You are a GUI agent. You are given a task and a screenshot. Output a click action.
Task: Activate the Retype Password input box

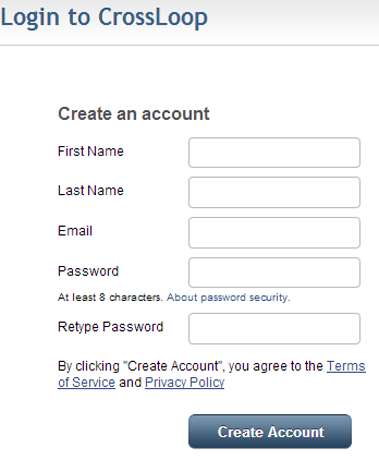coord(274,328)
